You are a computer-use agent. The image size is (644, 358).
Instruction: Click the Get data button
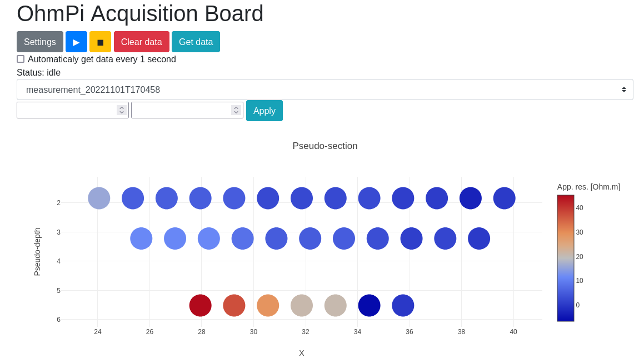click(x=196, y=42)
